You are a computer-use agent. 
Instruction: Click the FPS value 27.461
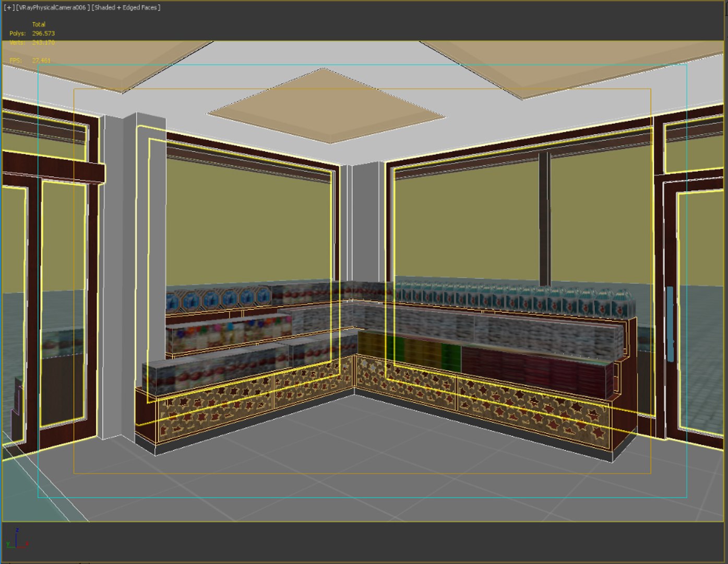[x=41, y=61]
